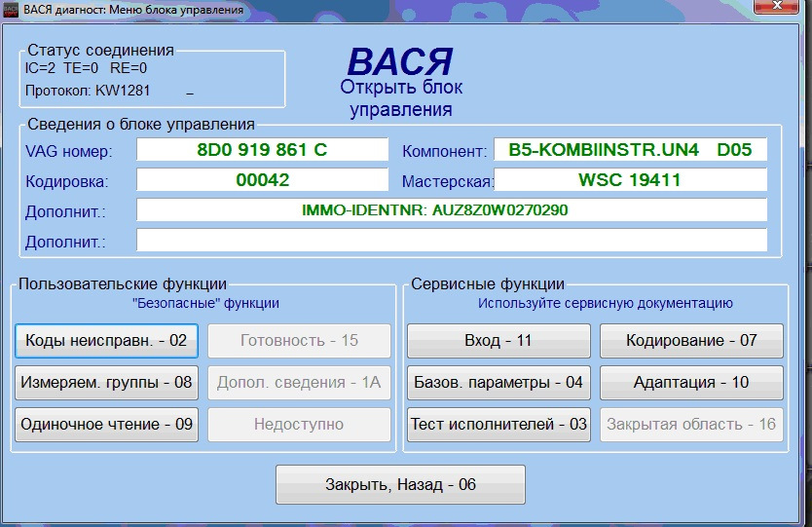Click the VAG номер field 8D0 919 861 C
The height and width of the screenshot is (527, 812).
pyautogui.click(x=262, y=150)
